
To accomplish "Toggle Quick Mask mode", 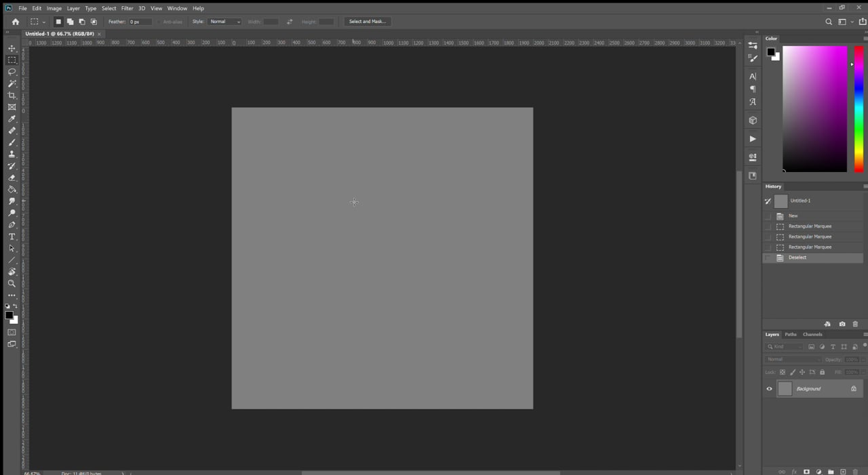I will pos(12,333).
